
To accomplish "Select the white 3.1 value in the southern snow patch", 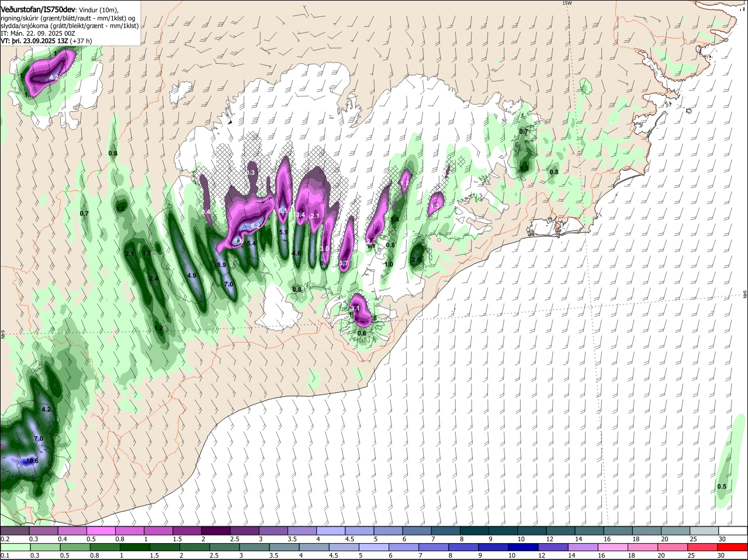I will (x=355, y=308).
